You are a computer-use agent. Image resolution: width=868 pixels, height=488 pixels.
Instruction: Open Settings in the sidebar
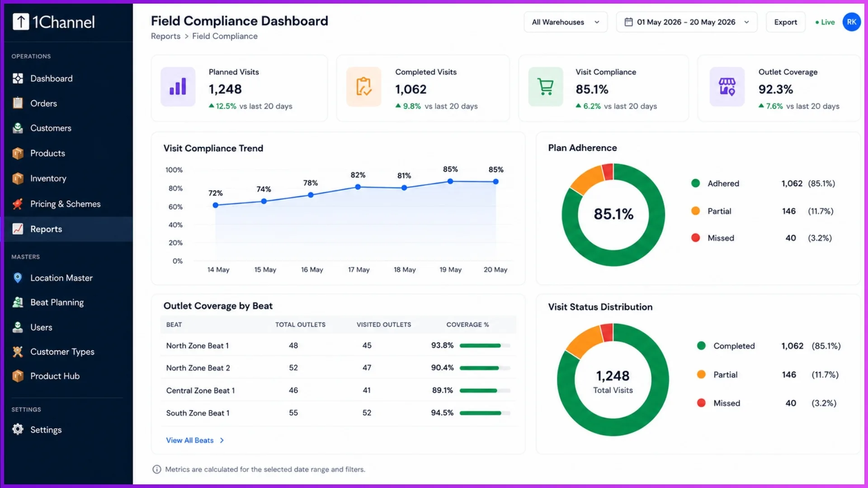click(68, 430)
